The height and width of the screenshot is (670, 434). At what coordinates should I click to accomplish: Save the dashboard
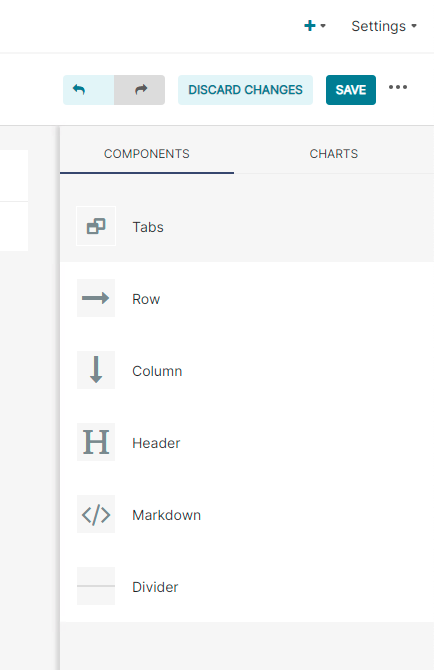351,90
